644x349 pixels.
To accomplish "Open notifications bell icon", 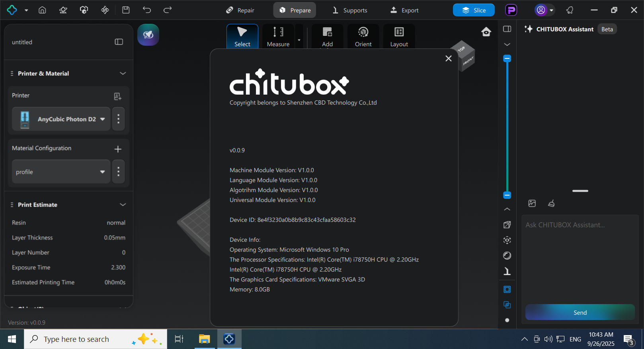I will click(x=570, y=10).
